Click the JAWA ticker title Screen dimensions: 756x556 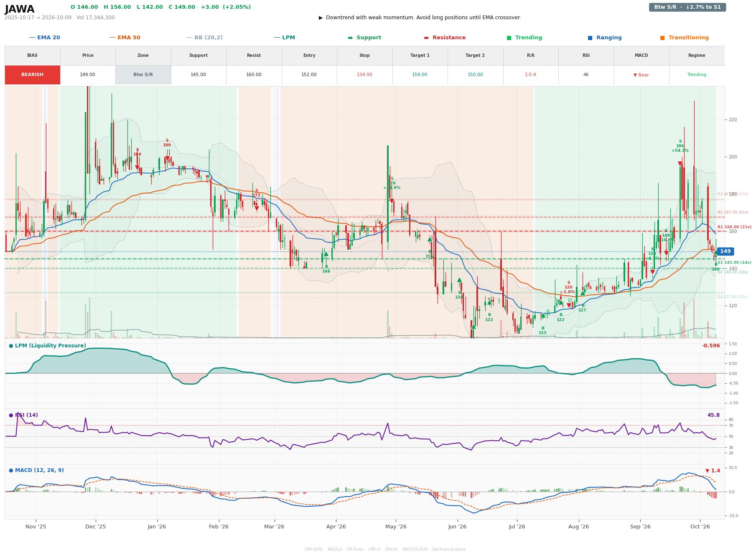[20, 9]
